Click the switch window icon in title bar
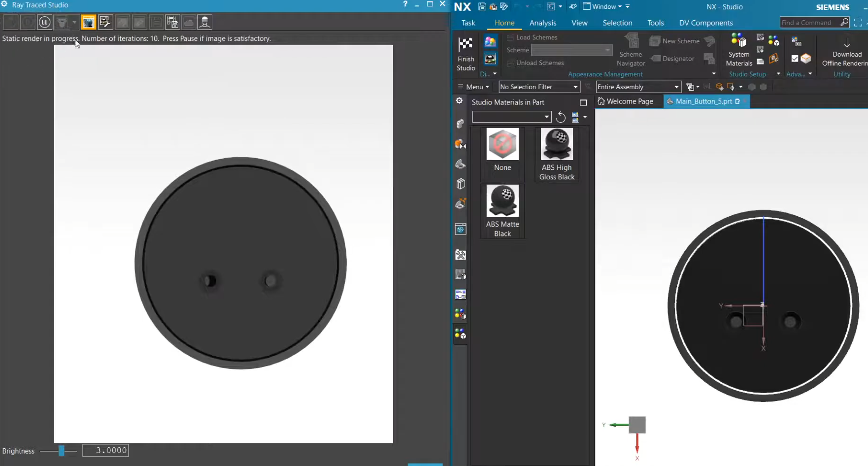Viewport: 868px width, 466px height. point(551,6)
